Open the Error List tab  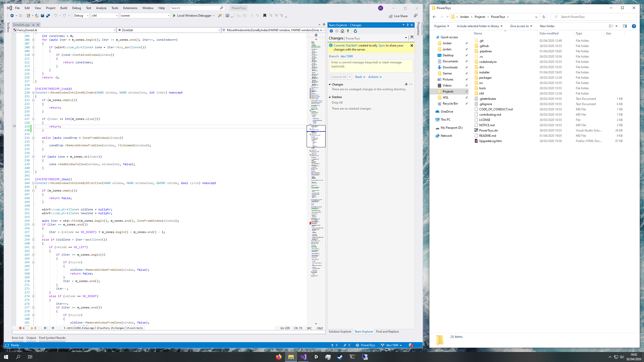point(17,338)
